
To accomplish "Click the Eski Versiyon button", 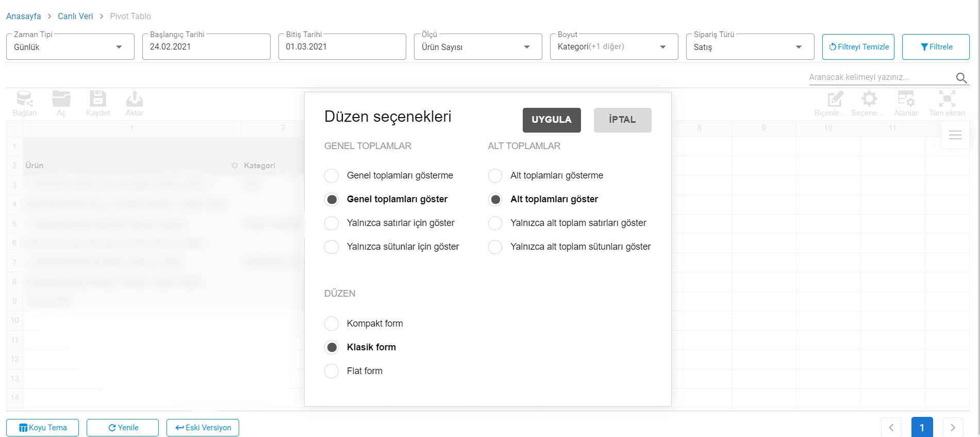I will (203, 428).
